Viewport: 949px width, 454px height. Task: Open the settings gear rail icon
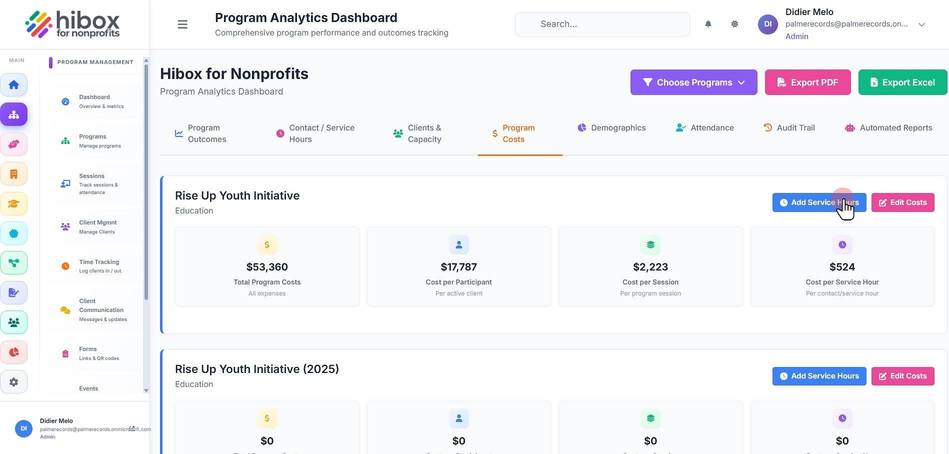pyautogui.click(x=13, y=382)
